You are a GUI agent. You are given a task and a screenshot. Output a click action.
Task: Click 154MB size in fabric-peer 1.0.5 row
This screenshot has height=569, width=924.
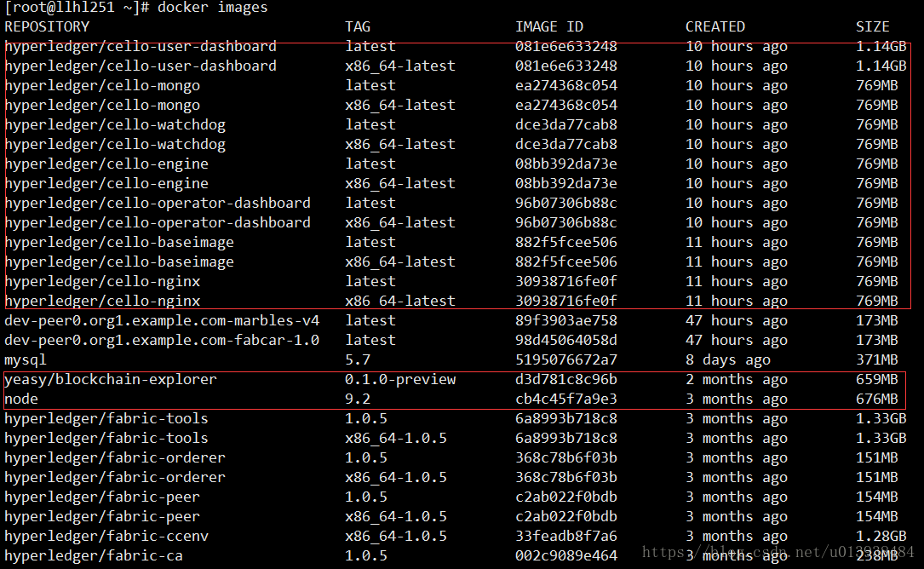point(877,497)
